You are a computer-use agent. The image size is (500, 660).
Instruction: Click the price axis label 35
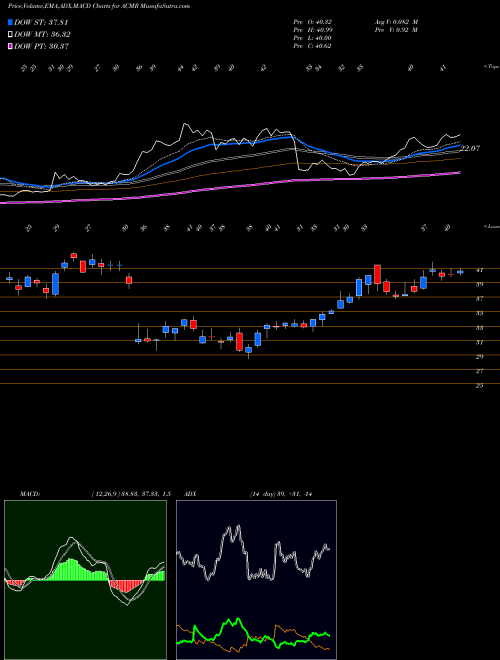[x=479, y=314]
